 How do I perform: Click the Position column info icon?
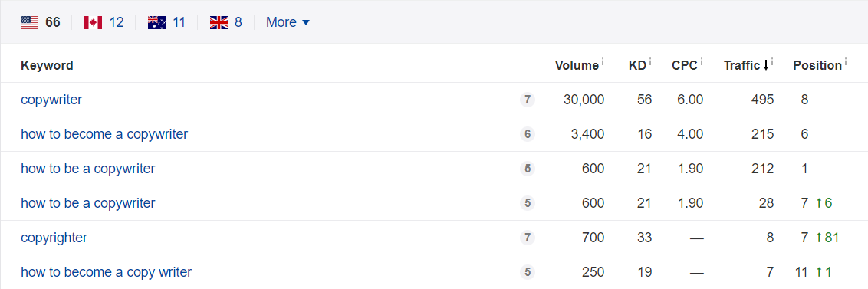click(845, 62)
